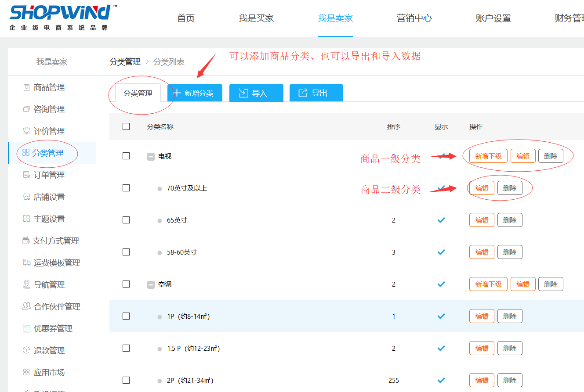Check the select-all checkbox in table header
The width and height of the screenshot is (584, 392).
pos(126,126)
